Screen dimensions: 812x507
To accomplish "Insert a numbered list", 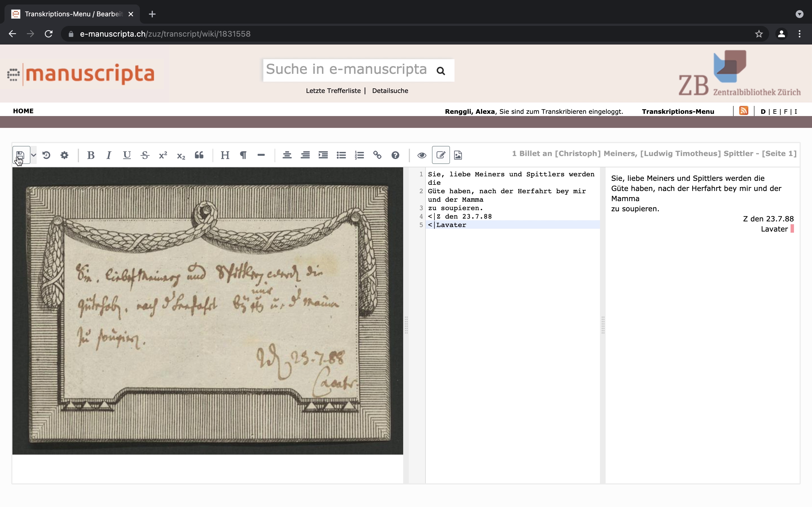I will (359, 155).
